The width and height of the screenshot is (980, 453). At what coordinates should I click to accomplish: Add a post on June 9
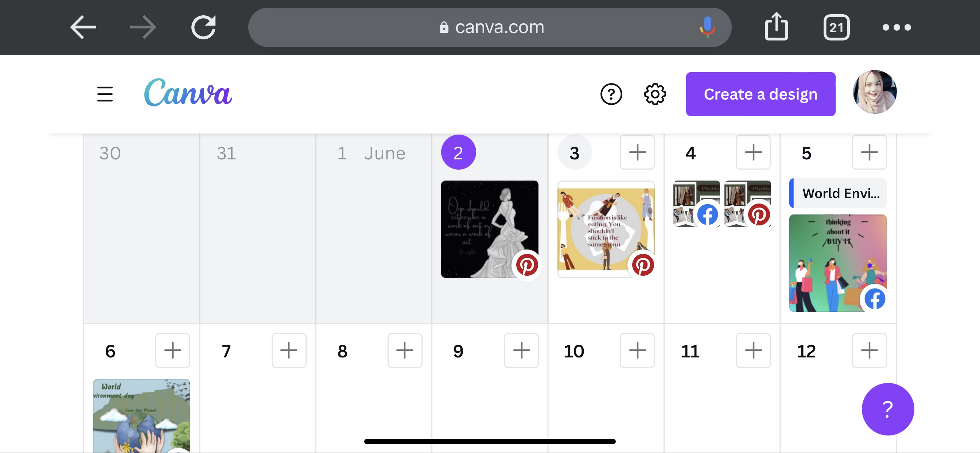[521, 350]
